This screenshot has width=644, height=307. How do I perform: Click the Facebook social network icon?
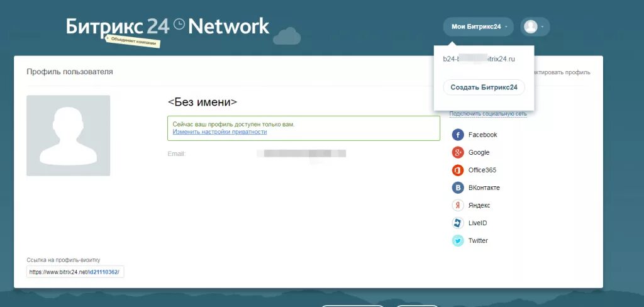(x=458, y=135)
